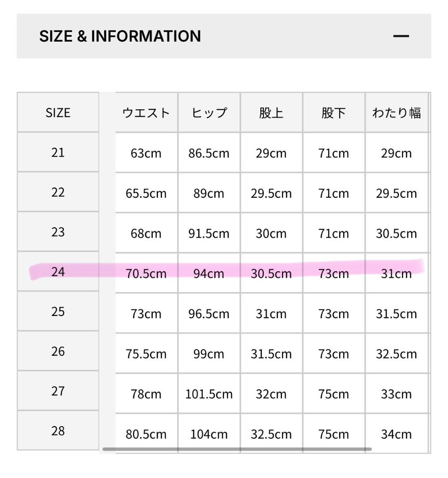Select the 63cm waist value for size 21
Screen dimensions: 448x478
(146, 153)
